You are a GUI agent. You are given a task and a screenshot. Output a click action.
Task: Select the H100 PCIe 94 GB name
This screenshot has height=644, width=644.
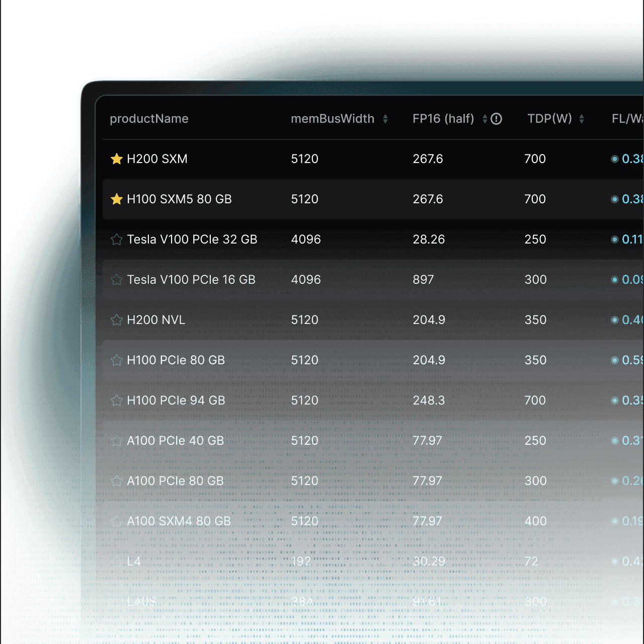[x=176, y=400]
